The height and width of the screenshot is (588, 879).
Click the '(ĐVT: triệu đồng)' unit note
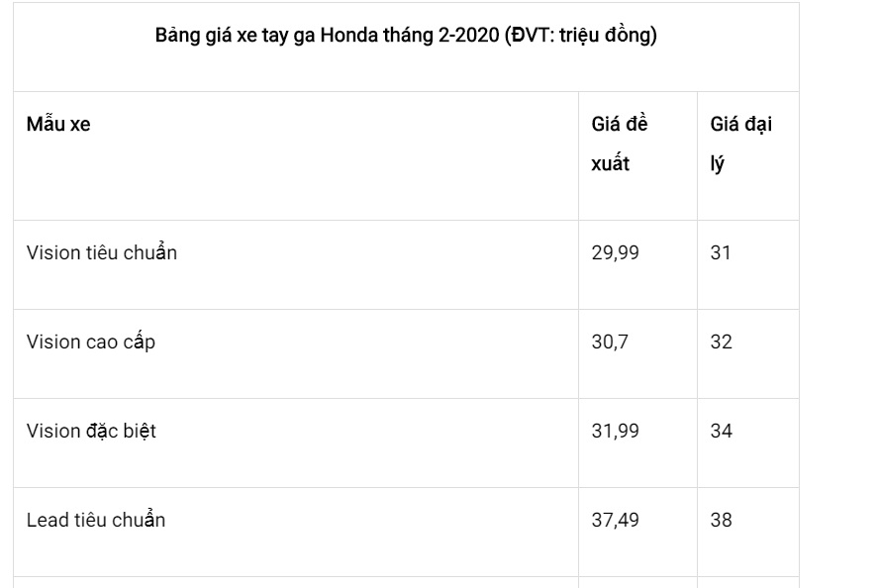pyautogui.click(x=580, y=37)
